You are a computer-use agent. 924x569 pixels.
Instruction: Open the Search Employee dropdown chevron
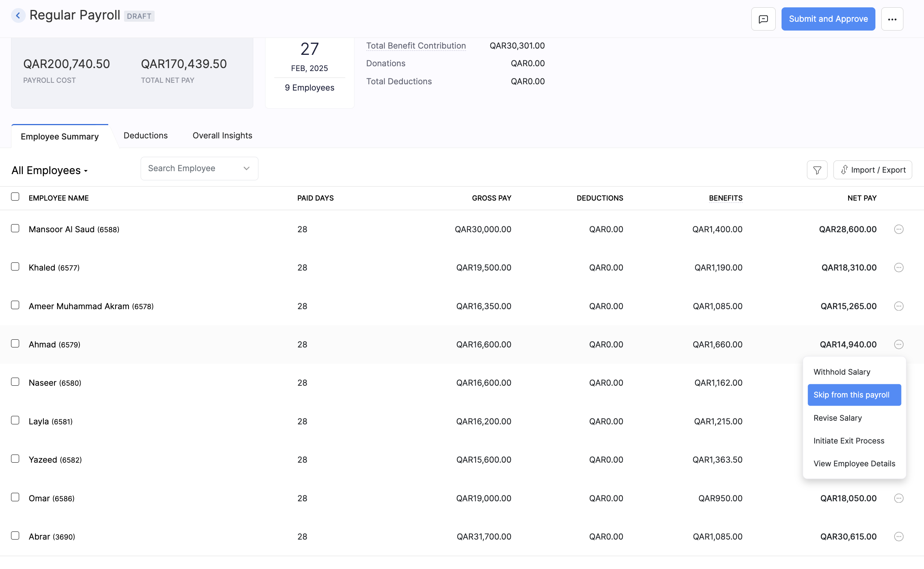246,168
